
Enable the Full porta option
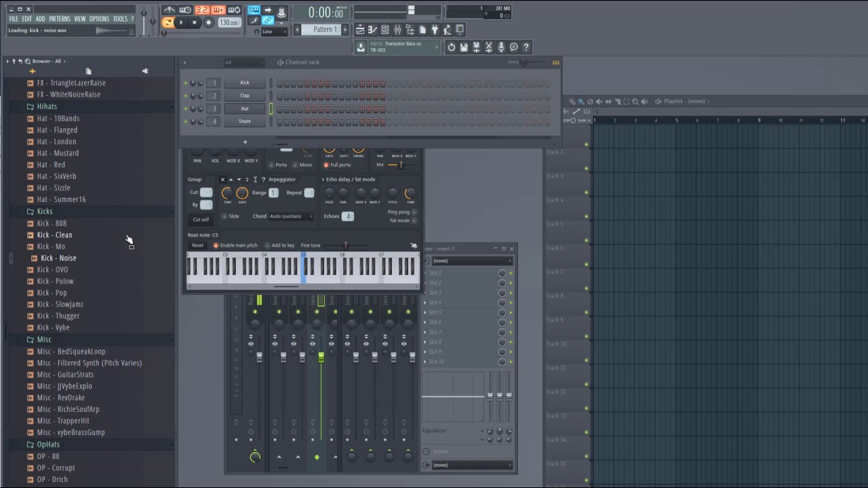click(x=326, y=165)
